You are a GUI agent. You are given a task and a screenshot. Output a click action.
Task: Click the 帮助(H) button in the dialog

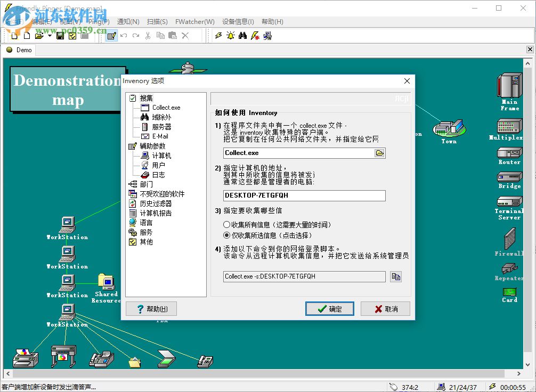[x=151, y=309]
